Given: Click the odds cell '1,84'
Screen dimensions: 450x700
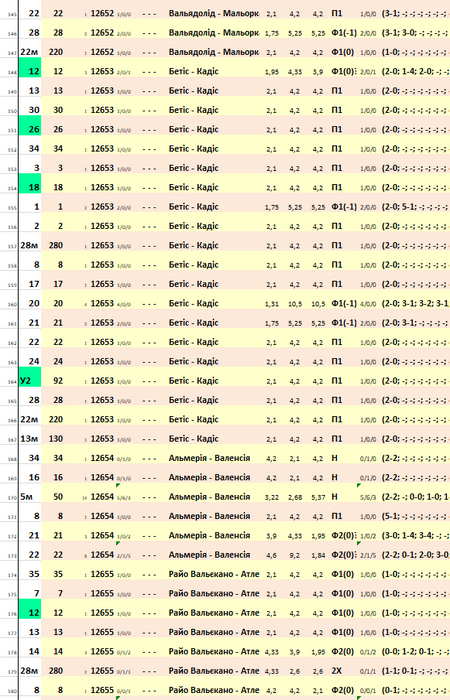Looking at the screenshot, I should [x=318, y=555].
